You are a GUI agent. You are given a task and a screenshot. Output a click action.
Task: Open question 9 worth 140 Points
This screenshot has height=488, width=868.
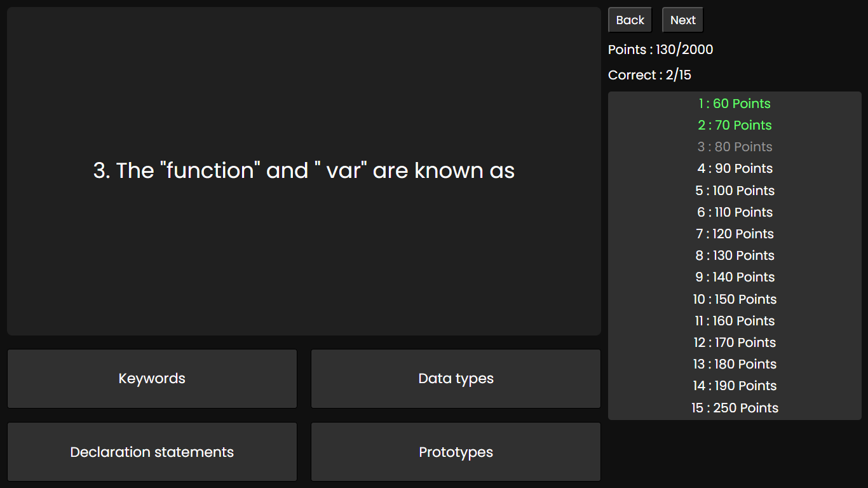735,277
